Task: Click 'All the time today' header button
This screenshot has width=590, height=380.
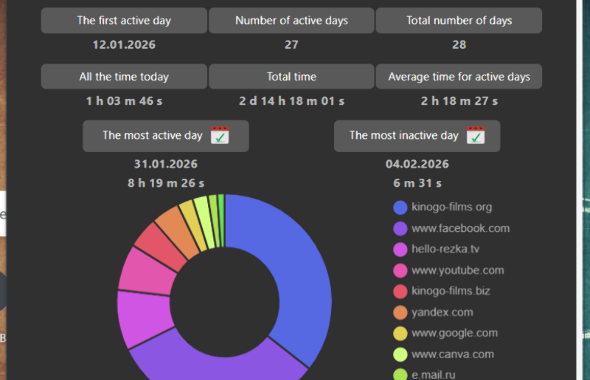Action: [x=124, y=76]
